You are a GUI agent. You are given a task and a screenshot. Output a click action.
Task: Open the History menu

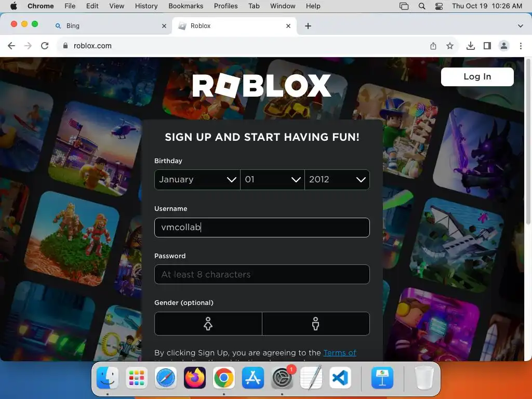pyautogui.click(x=146, y=6)
